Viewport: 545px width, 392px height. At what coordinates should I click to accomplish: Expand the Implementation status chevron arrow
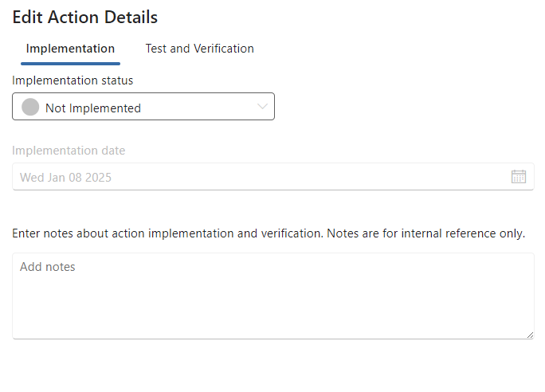(263, 107)
